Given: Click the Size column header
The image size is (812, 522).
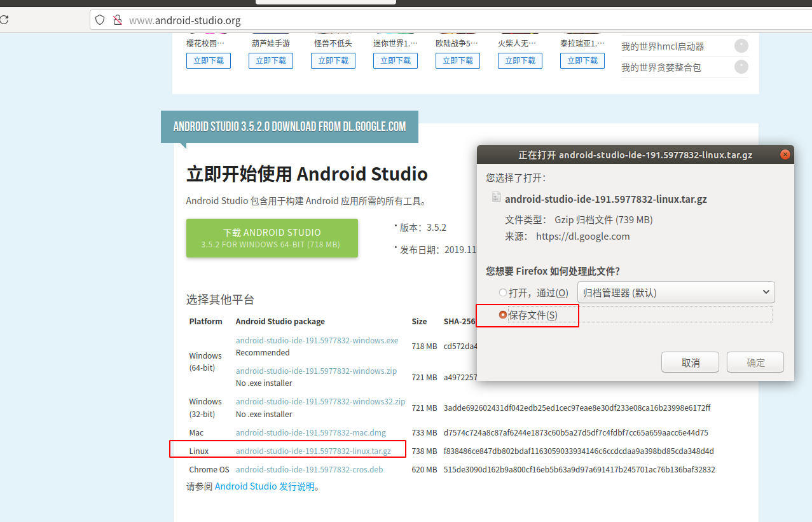Looking at the screenshot, I should click(x=419, y=321).
